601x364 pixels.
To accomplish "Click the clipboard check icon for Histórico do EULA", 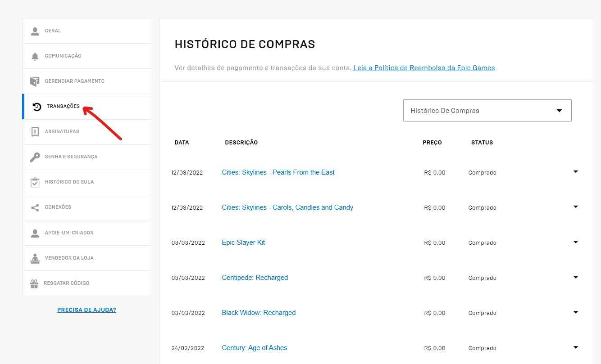I will pyautogui.click(x=35, y=182).
